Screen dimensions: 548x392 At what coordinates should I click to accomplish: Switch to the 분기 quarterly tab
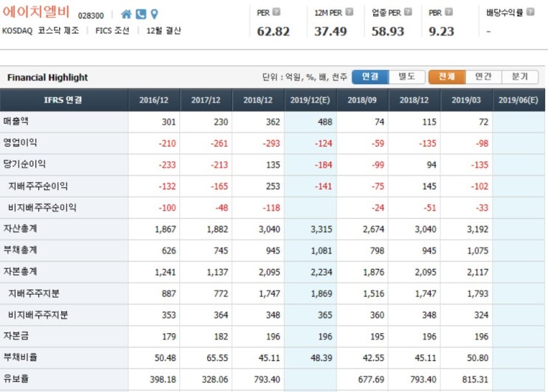click(520, 77)
